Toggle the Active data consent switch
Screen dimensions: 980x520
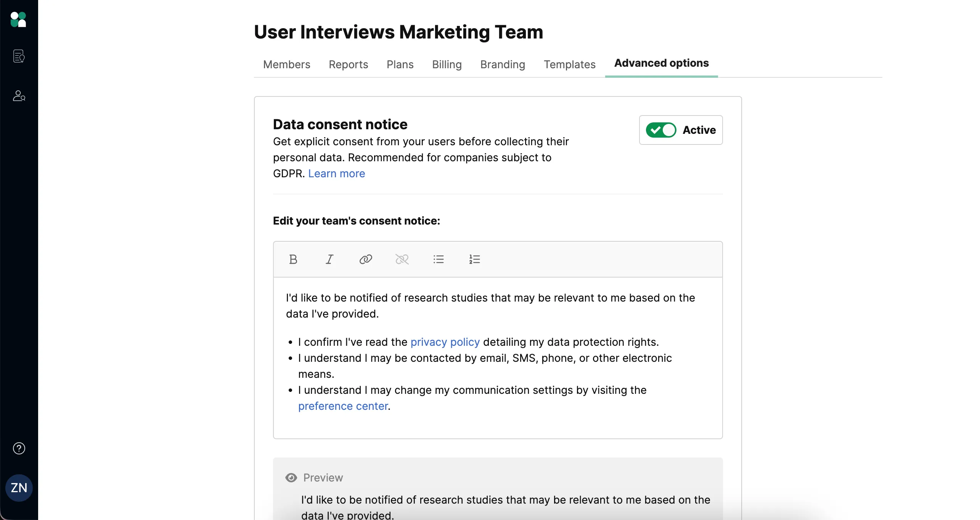(661, 130)
